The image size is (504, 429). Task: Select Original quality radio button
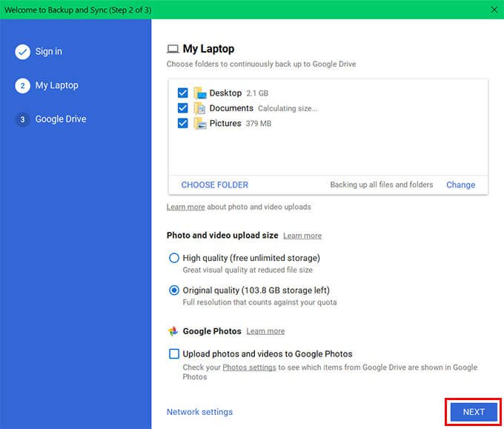173,290
